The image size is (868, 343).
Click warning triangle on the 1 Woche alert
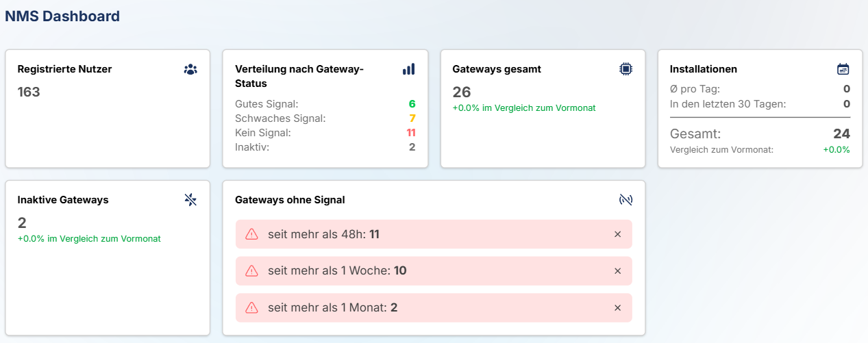251,271
